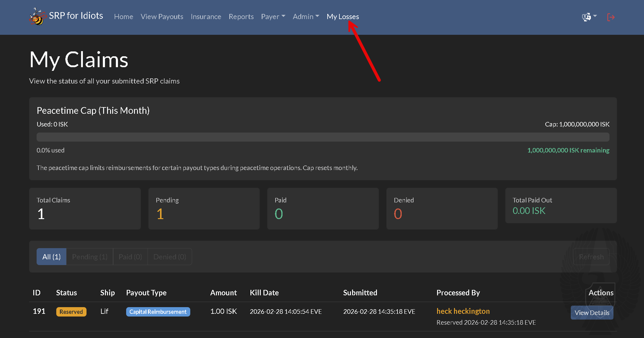Filter claims by Pending (1)
The width and height of the screenshot is (644, 338).
(x=90, y=257)
